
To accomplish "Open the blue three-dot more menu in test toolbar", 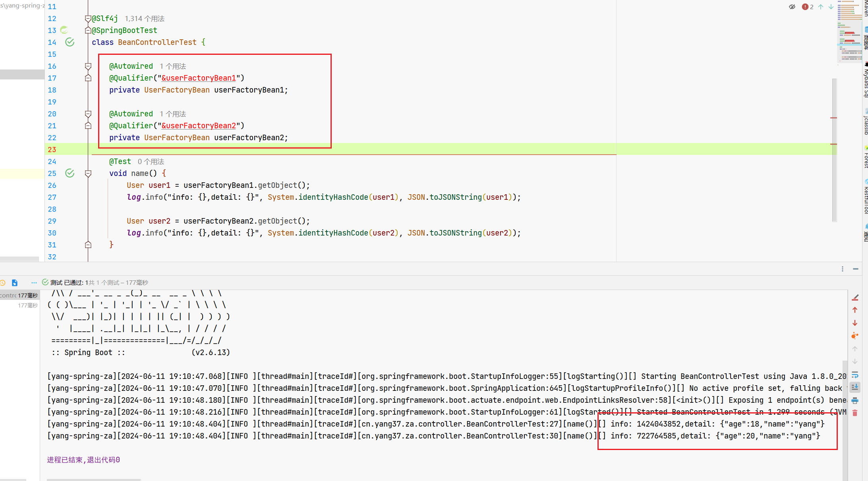I will pyautogui.click(x=34, y=283).
